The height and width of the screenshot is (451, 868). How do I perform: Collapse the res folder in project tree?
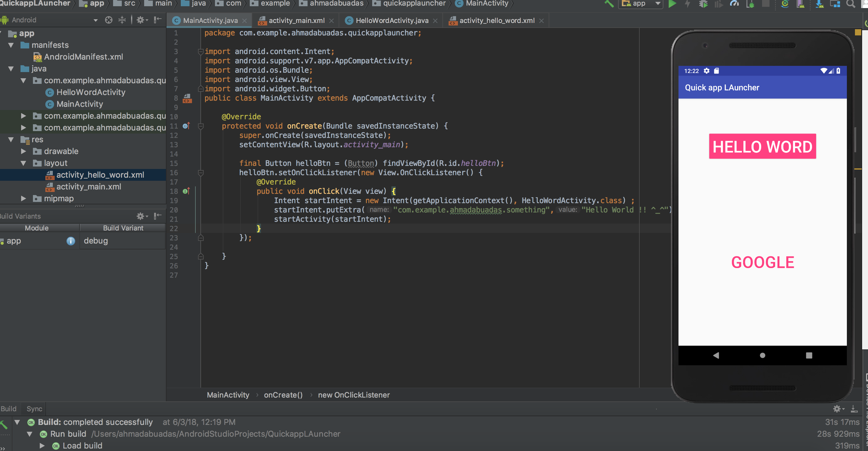[x=11, y=139]
